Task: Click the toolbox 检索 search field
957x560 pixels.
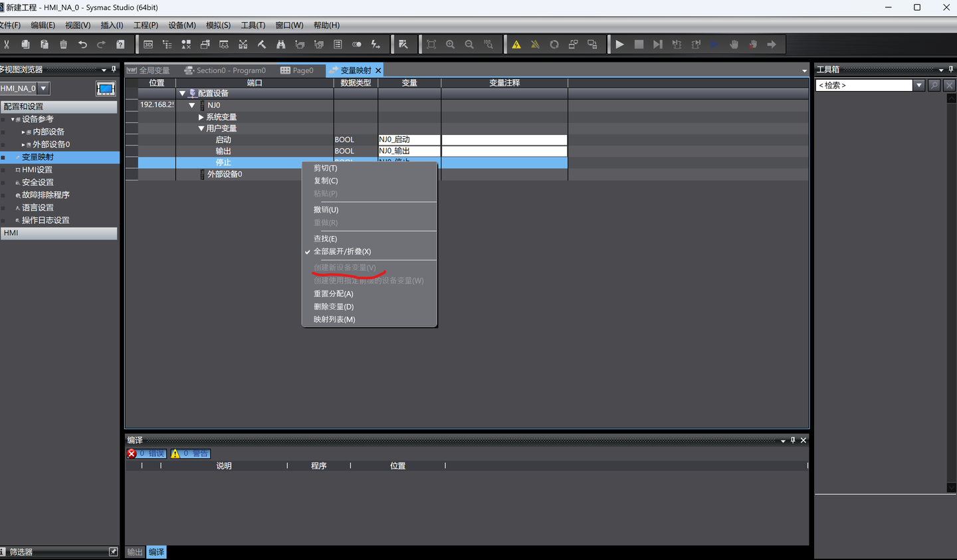Action: (865, 85)
